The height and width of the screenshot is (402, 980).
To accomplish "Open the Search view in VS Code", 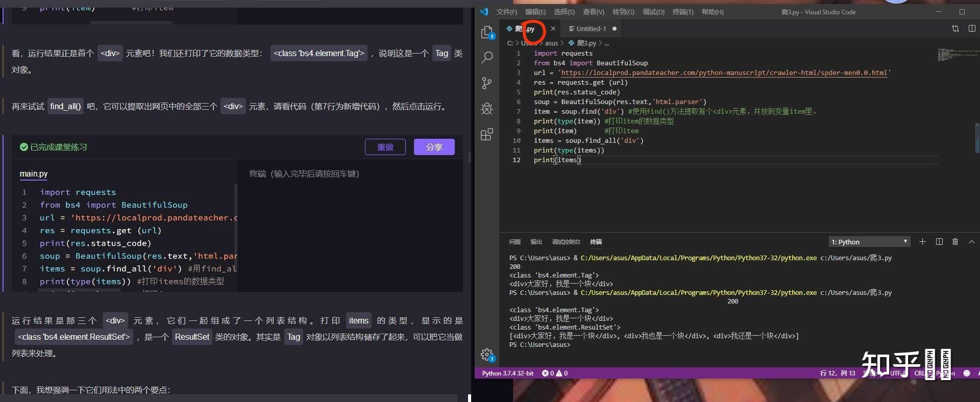I will coord(487,57).
